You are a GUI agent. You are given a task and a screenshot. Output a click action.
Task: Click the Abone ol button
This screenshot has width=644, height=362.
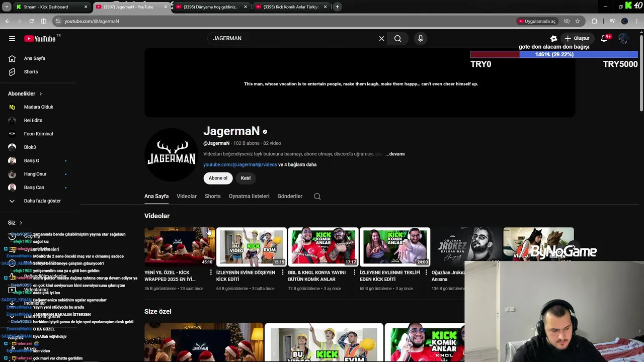pos(218,178)
